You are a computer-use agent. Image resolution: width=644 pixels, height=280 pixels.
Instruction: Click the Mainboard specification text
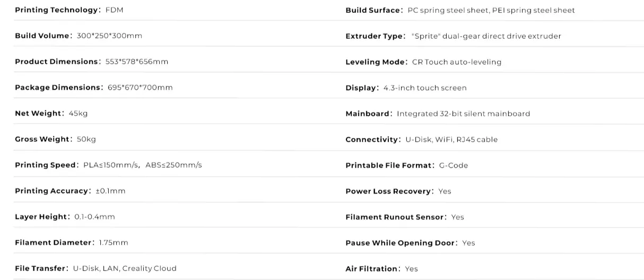click(x=438, y=113)
